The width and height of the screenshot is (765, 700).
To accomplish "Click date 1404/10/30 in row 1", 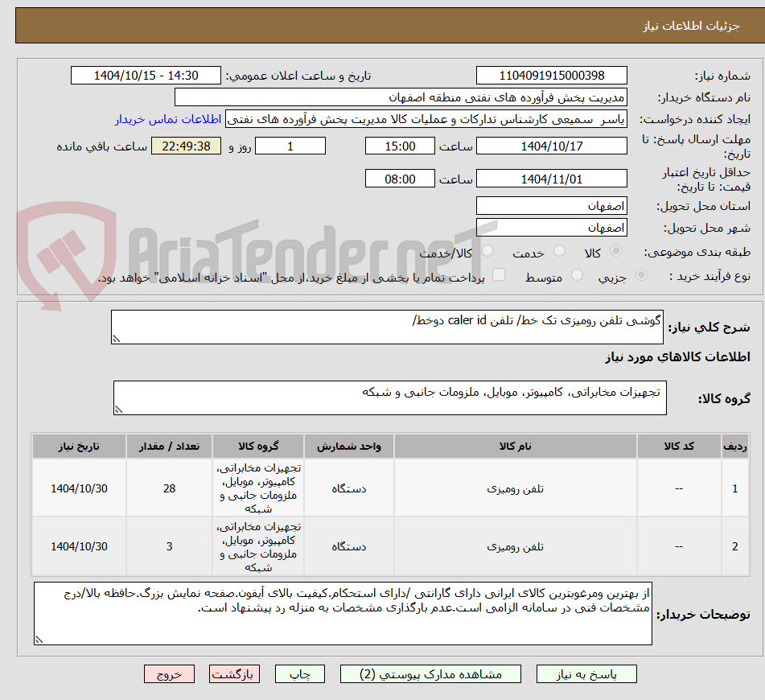I will click(79, 488).
